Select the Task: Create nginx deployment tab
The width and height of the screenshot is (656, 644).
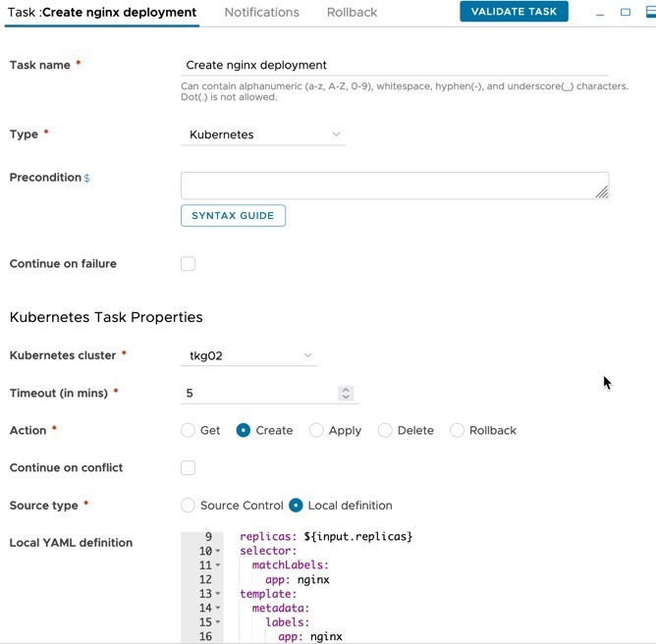click(x=102, y=13)
